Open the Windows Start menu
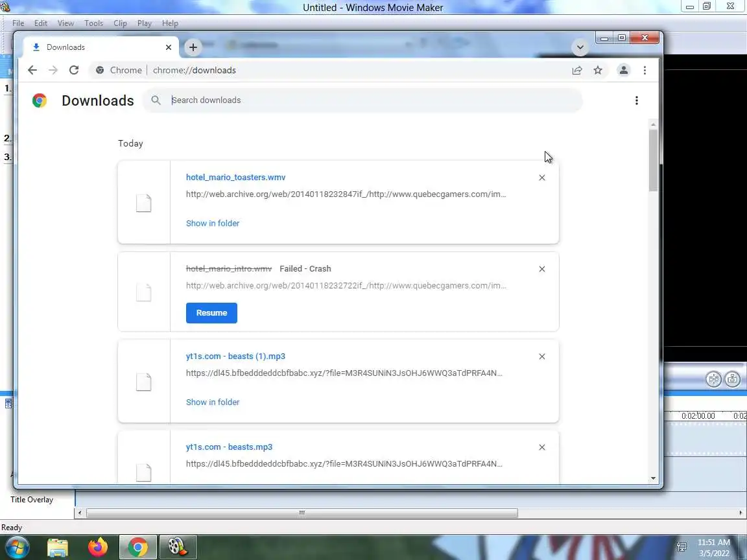The height and width of the screenshot is (560, 747). [x=16, y=547]
